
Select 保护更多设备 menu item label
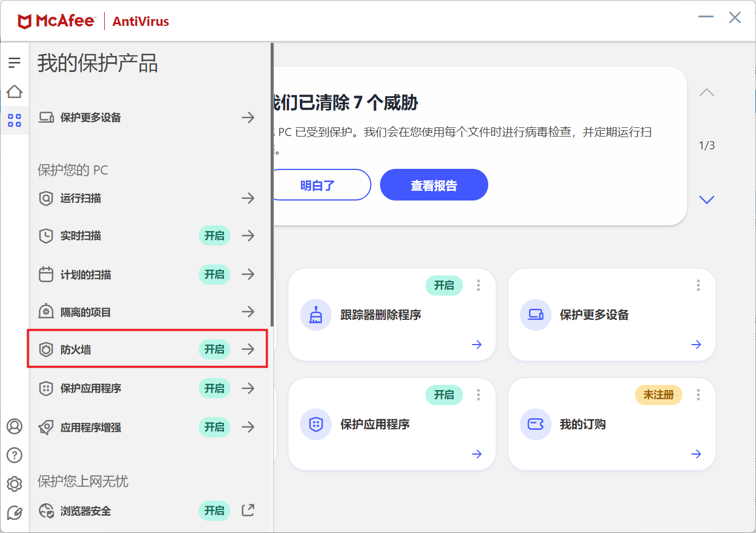(x=91, y=118)
